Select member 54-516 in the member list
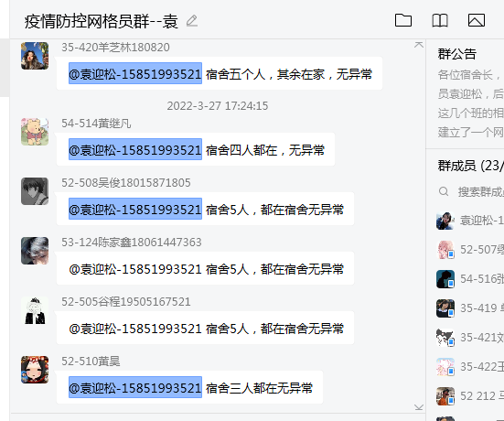This screenshot has width=504, height=421. 469,279
